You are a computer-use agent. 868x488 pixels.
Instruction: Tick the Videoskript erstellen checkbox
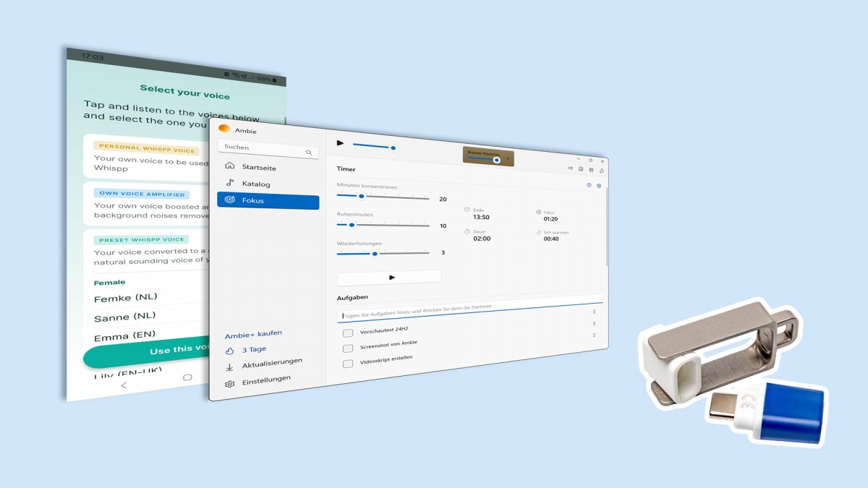click(348, 363)
